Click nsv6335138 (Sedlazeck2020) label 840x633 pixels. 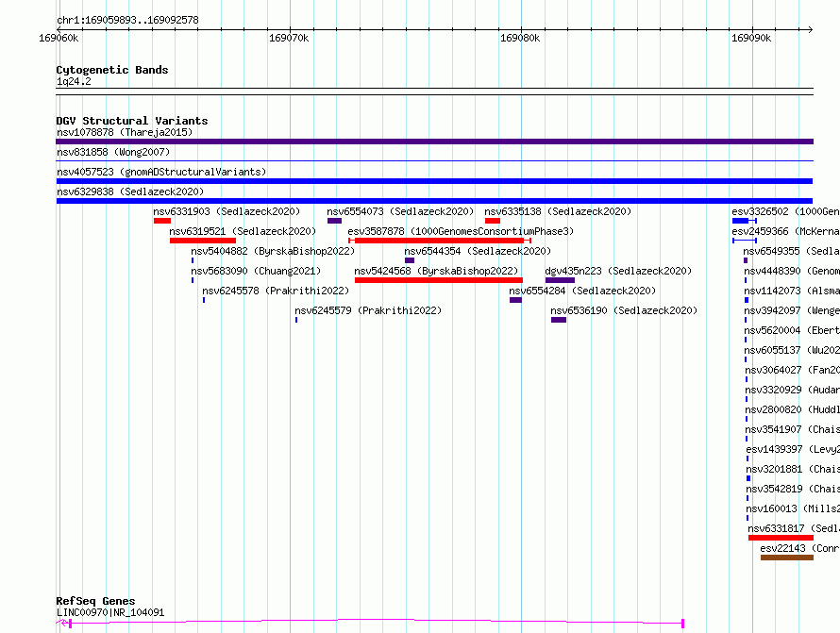558,211
